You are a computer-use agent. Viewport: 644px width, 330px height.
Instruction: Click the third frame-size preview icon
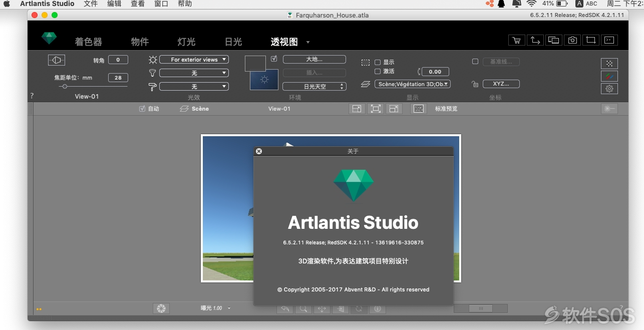[x=394, y=109]
